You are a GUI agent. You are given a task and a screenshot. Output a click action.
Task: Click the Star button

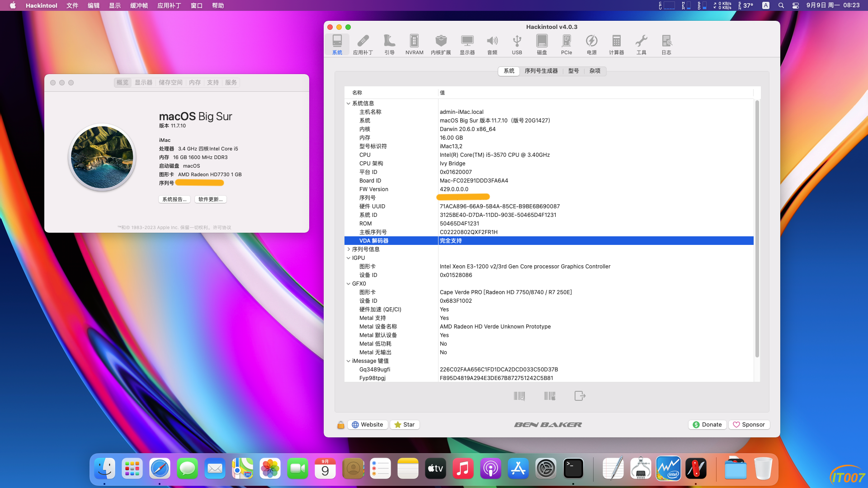tap(405, 425)
